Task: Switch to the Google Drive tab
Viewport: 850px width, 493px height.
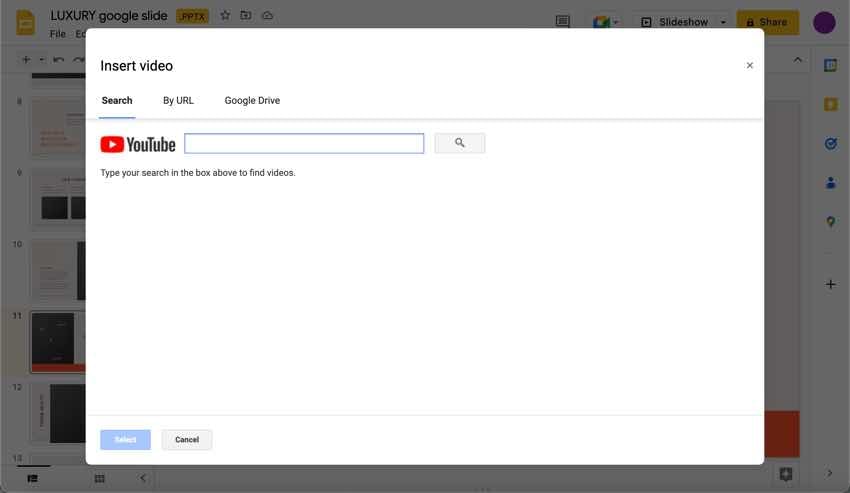Action: (x=252, y=101)
